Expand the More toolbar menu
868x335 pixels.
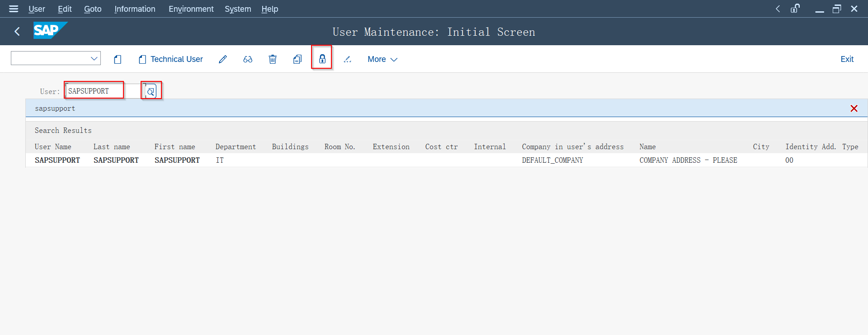click(382, 59)
